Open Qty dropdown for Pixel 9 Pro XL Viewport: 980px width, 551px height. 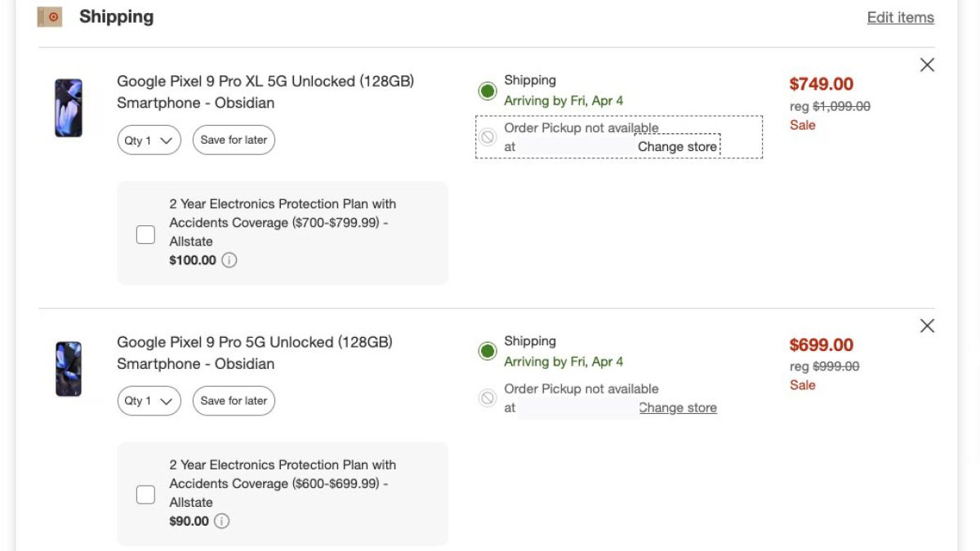(x=149, y=140)
